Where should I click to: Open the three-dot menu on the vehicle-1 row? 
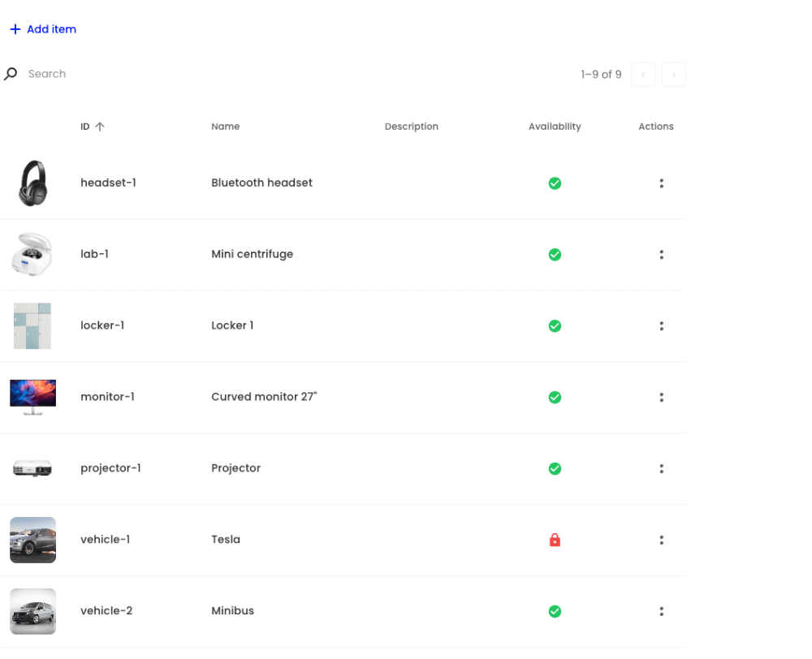(662, 540)
